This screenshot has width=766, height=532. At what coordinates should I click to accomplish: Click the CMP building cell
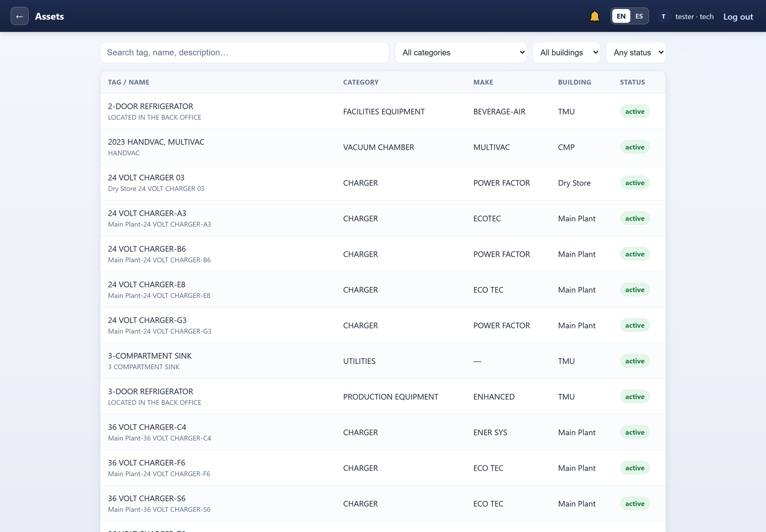click(x=566, y=147)
